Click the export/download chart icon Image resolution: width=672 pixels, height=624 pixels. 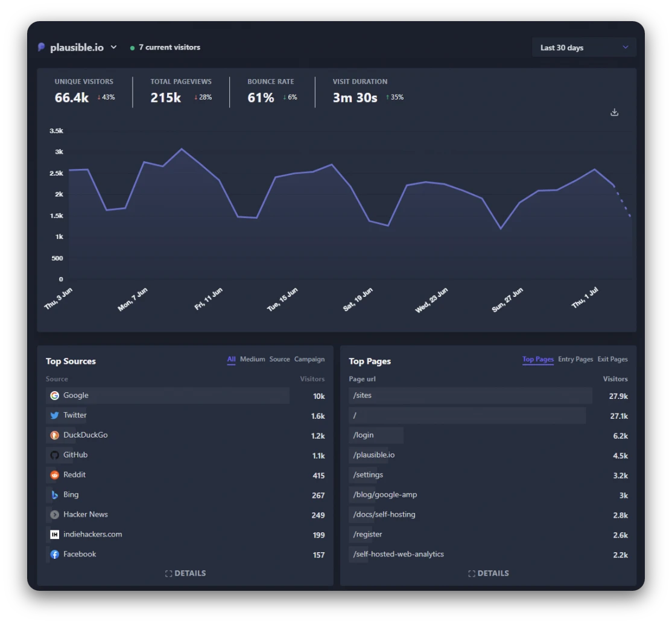(x=614, y=112)
